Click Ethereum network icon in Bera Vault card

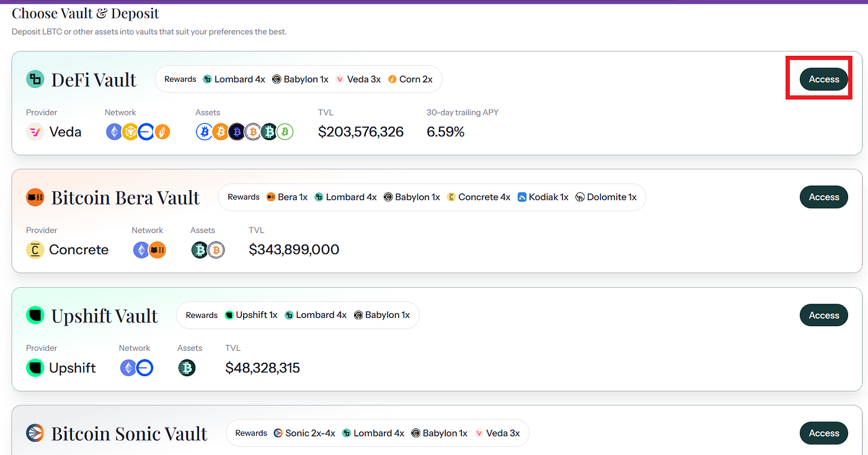coord(141,250)
